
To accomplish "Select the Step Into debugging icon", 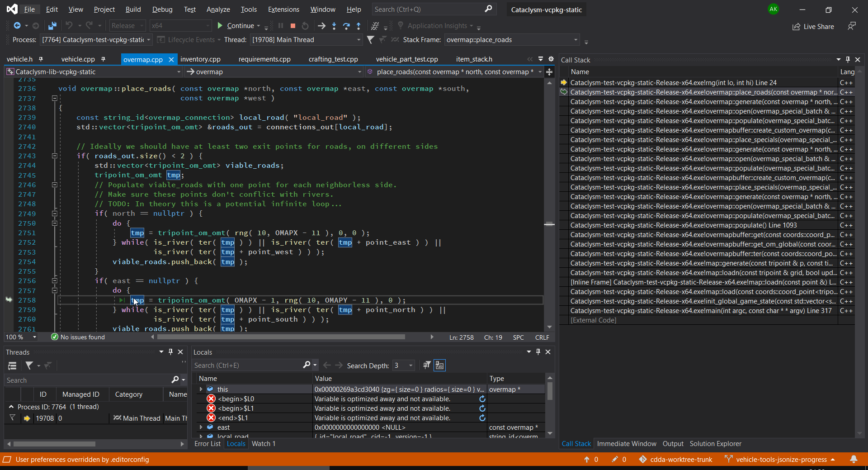I will click(334, 26).
